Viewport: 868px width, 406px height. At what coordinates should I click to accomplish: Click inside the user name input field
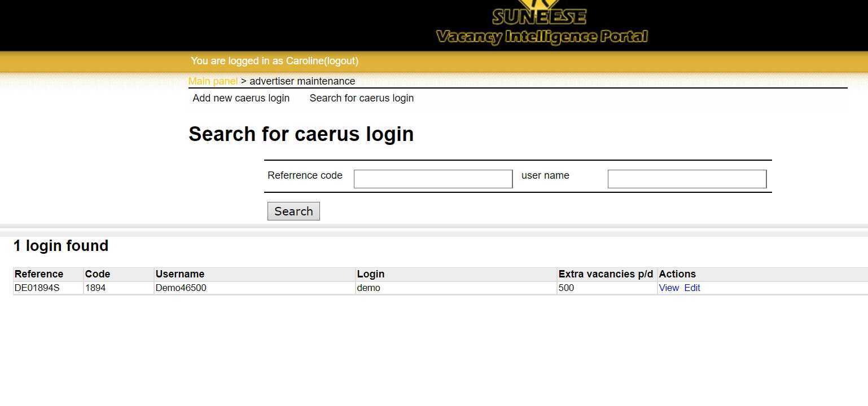[686, 179]
